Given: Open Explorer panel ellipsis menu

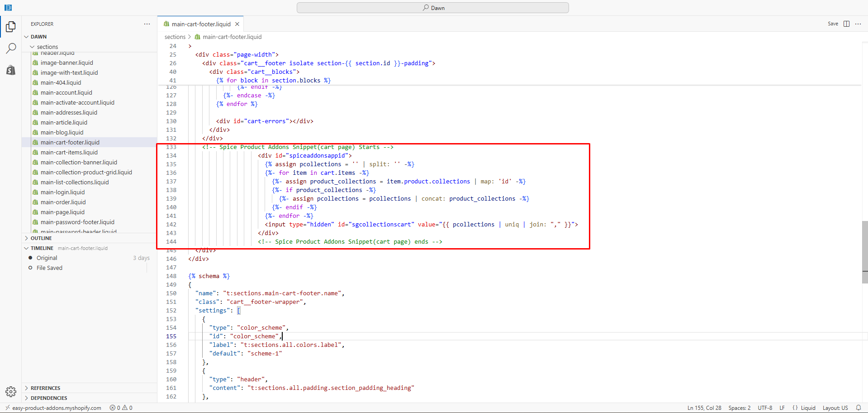Looking at the screenshot, I should pyautogui.click(x=147, y=24).
